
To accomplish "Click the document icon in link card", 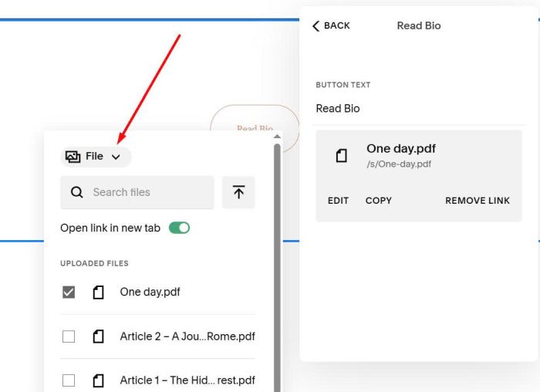I will pyautogui.click(x=341, y=156).
